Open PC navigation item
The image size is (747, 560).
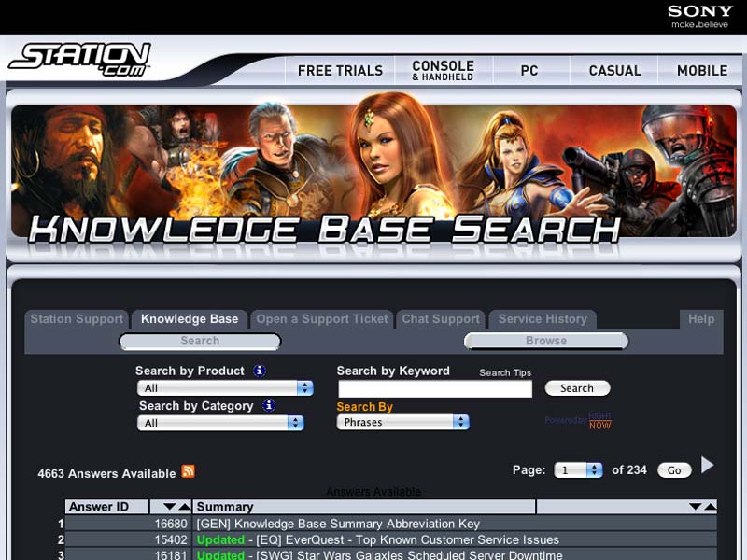pos(529,71)
